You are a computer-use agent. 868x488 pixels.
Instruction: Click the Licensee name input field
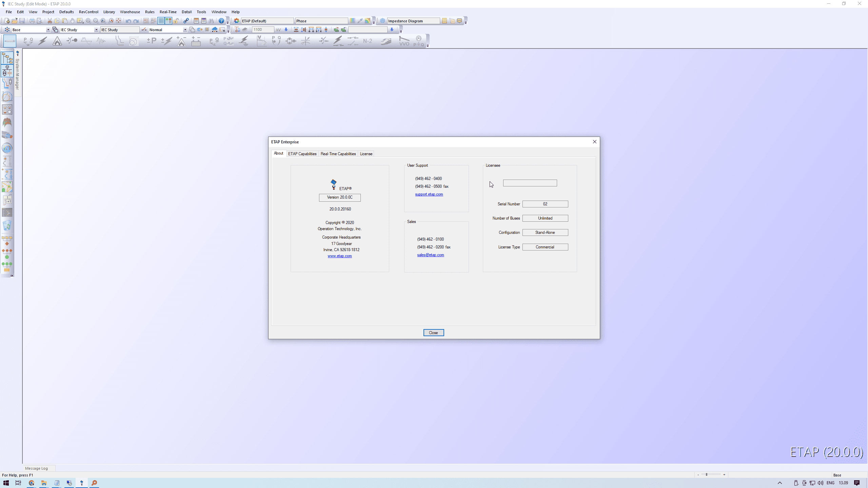[530, 183]
